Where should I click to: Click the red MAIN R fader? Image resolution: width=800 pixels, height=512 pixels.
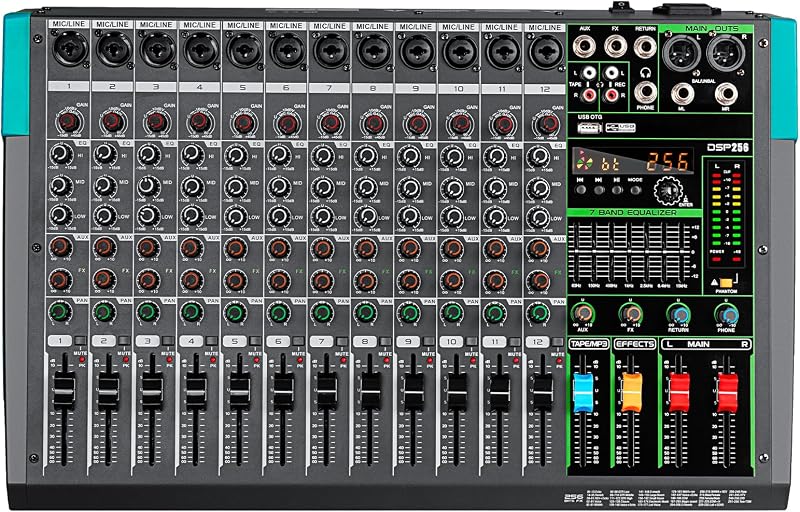[727, 393]
